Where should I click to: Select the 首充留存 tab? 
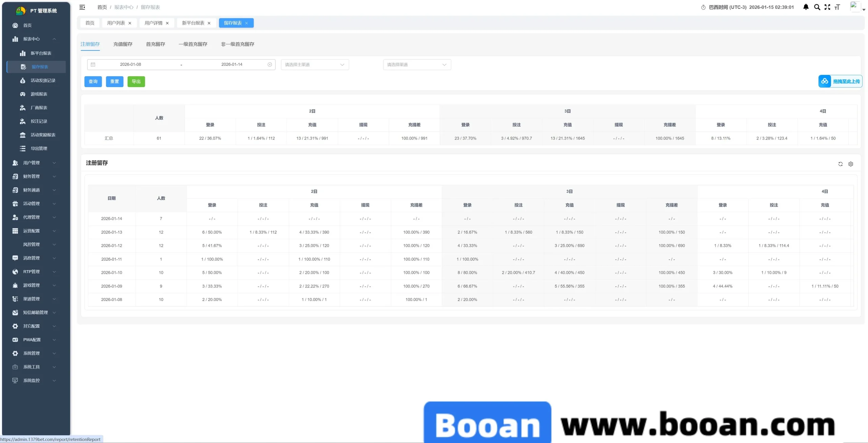point(156,44)
